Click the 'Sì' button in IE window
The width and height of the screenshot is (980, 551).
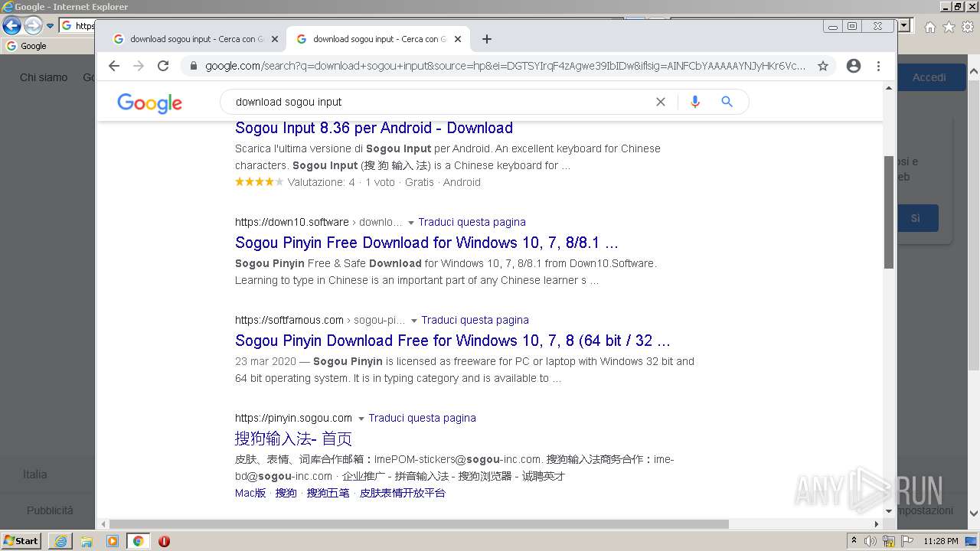(x=917, y=218)
